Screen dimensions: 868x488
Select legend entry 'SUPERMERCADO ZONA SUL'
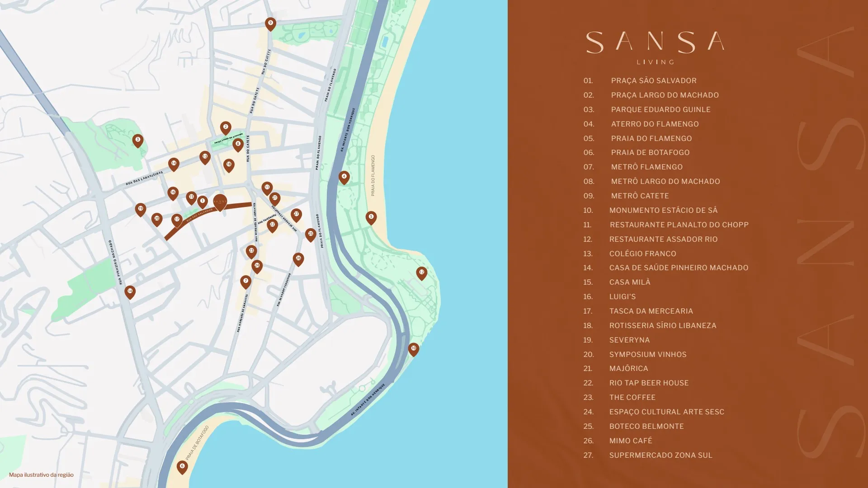tap(660, 455)
